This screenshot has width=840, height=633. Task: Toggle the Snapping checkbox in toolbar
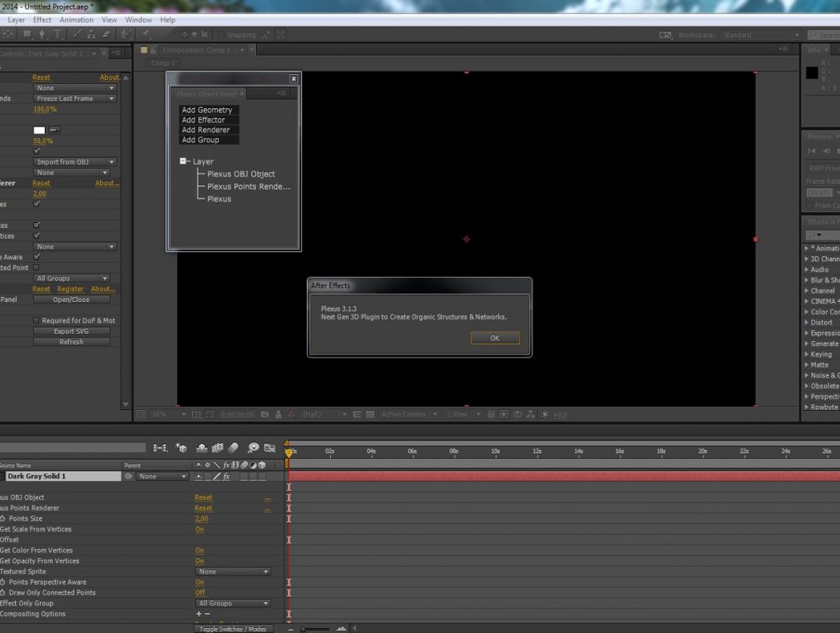(220, 35)
